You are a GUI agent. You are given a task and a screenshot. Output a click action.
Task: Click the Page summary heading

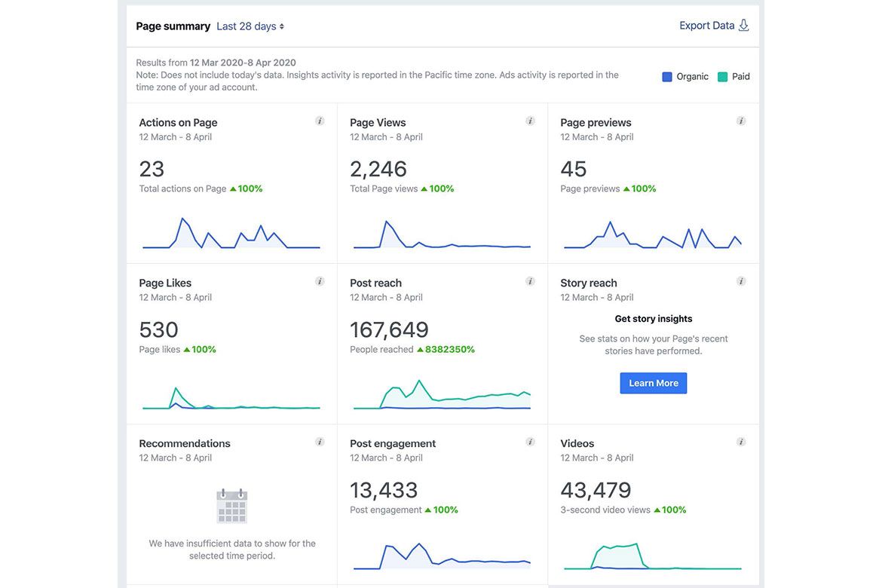(173, 26)
